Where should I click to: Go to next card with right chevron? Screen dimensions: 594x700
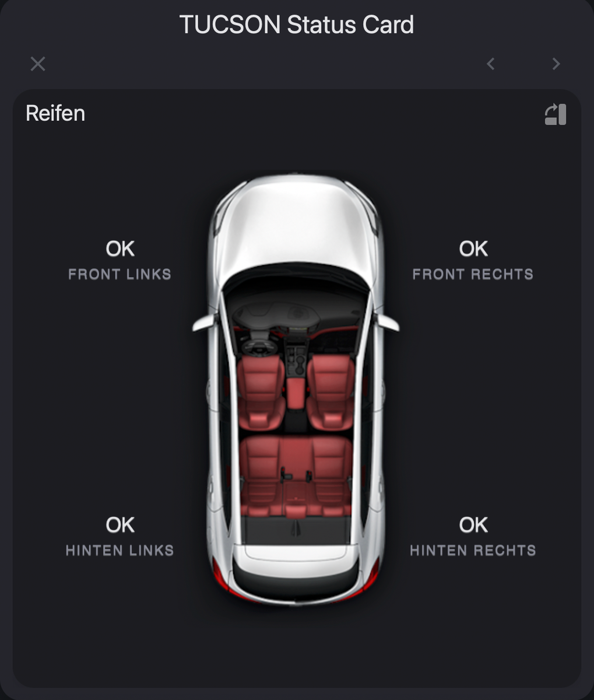point(556,64)
